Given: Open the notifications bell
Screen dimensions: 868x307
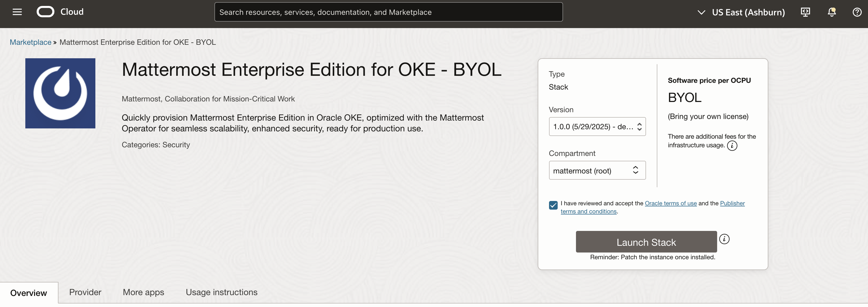Looking at the screenshot, I should coord(831,12).
